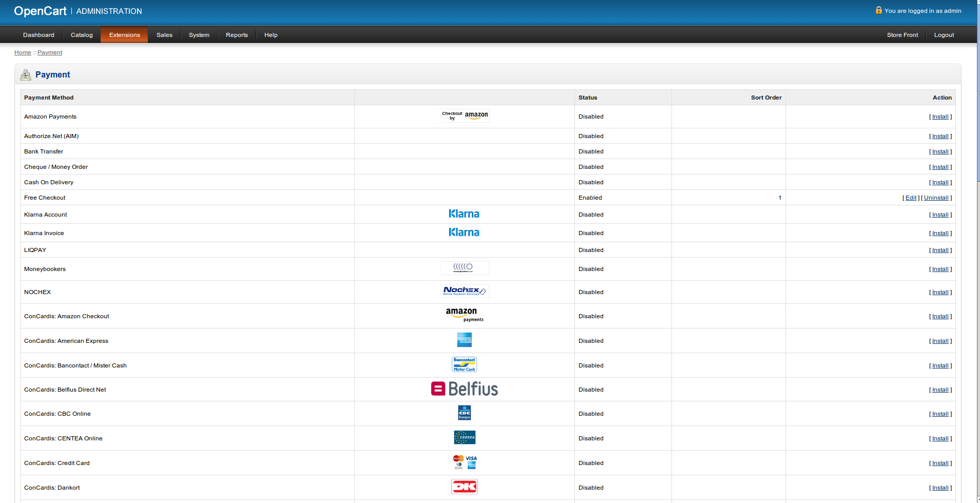The image size is (980, 503).
Task: Open the Catalog menu
Action: (x=82, y=35)
